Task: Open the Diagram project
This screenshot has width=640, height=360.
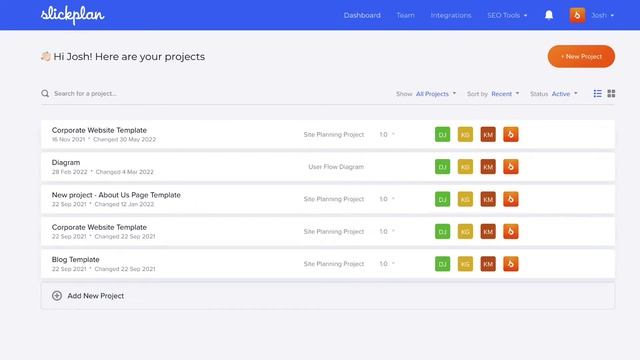Action: click(x=66, y=162)
